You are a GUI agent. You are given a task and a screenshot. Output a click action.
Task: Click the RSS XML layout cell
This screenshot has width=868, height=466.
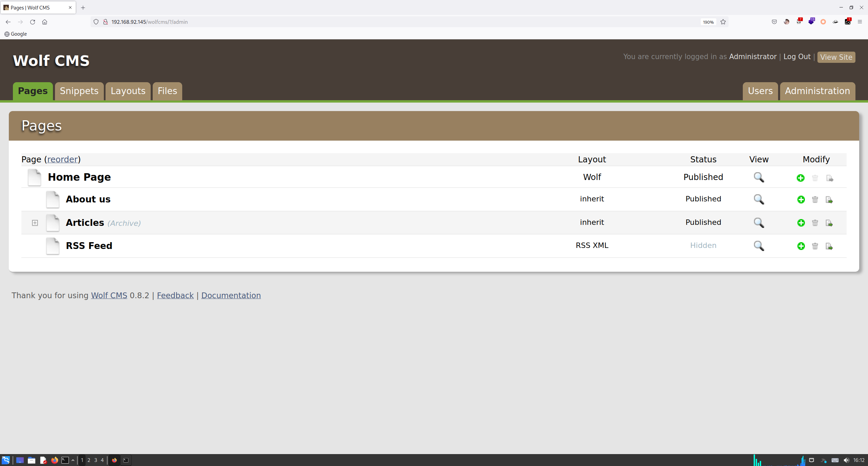(x=592, y=246)
